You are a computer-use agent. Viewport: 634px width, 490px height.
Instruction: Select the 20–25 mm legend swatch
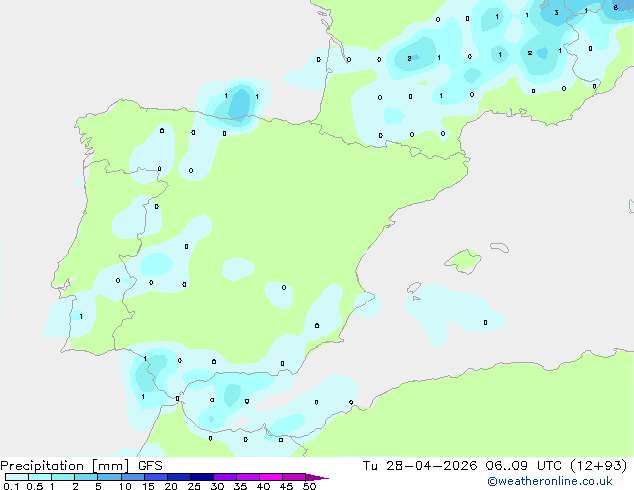tap(178, 477)
